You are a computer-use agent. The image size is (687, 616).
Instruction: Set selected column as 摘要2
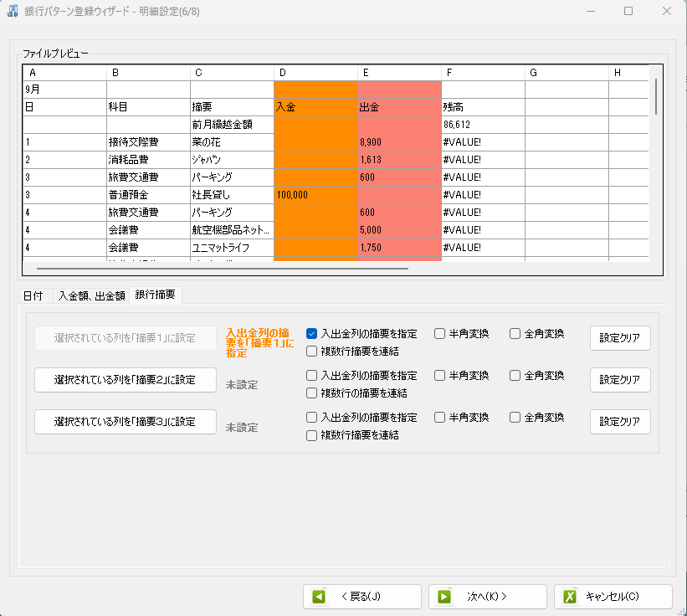click(125, 380)
